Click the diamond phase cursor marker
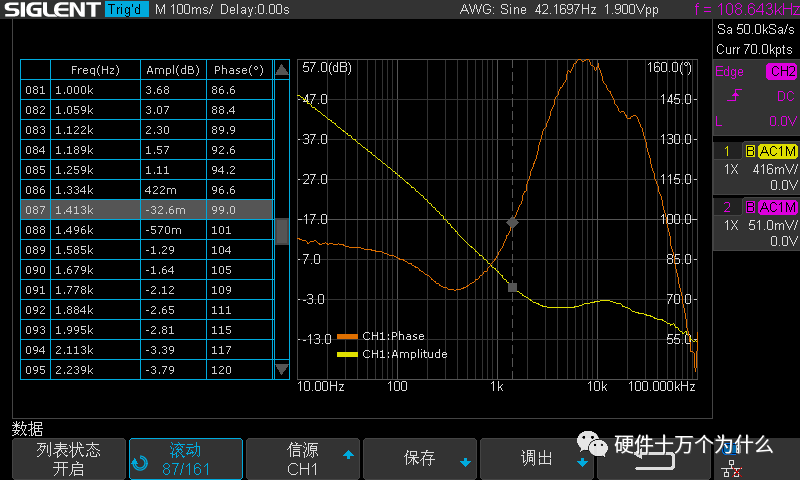Screen dimensions: 800x480 tap(512, 223)
